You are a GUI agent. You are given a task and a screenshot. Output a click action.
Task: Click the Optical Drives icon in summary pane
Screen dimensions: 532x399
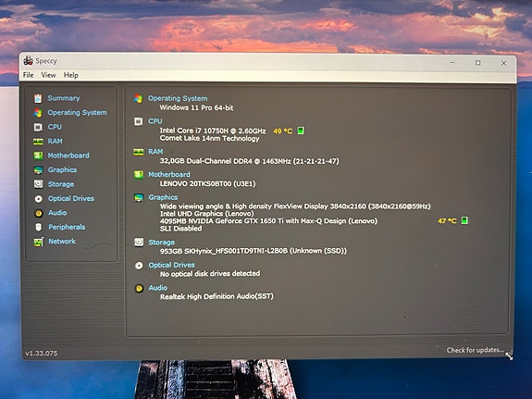[139, 265]
